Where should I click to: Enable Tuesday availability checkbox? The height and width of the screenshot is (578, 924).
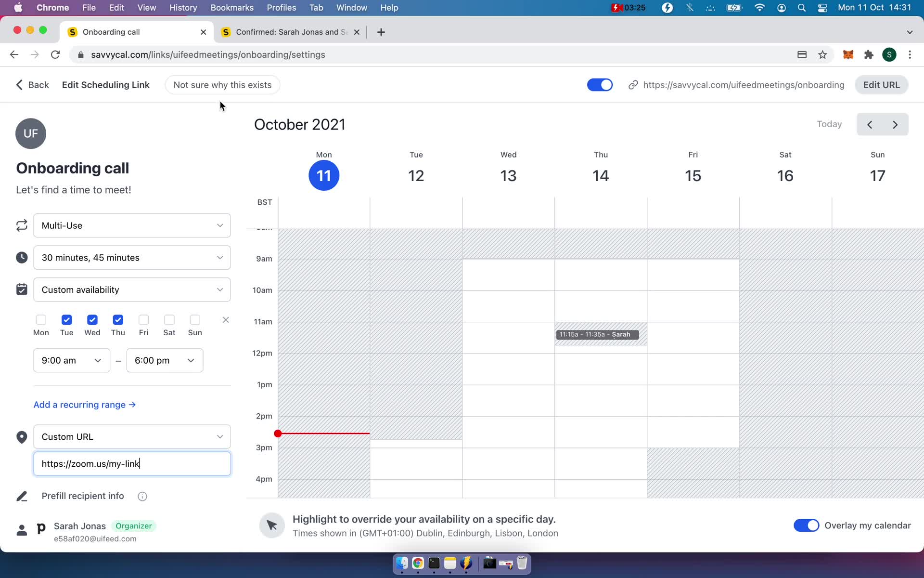[x=66, y=320]
